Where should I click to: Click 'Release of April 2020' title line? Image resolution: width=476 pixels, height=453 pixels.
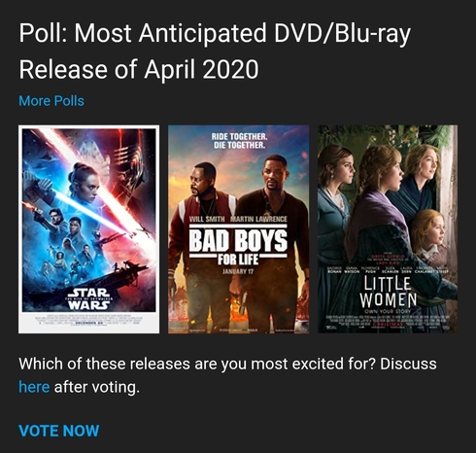(x=139, y=69)
